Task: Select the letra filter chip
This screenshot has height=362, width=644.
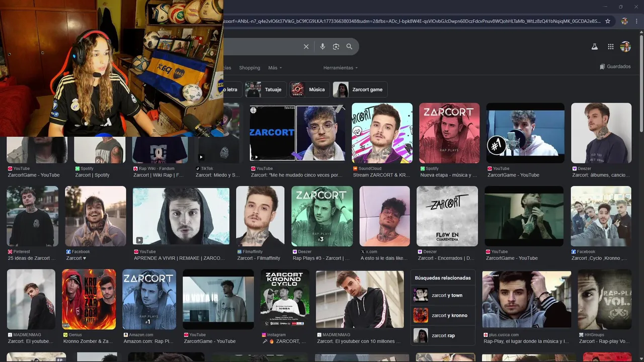Action: (x=231, y=89)
